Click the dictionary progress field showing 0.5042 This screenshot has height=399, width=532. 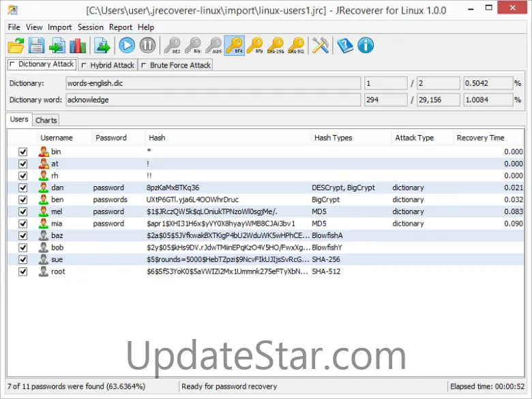click(488, 83)
